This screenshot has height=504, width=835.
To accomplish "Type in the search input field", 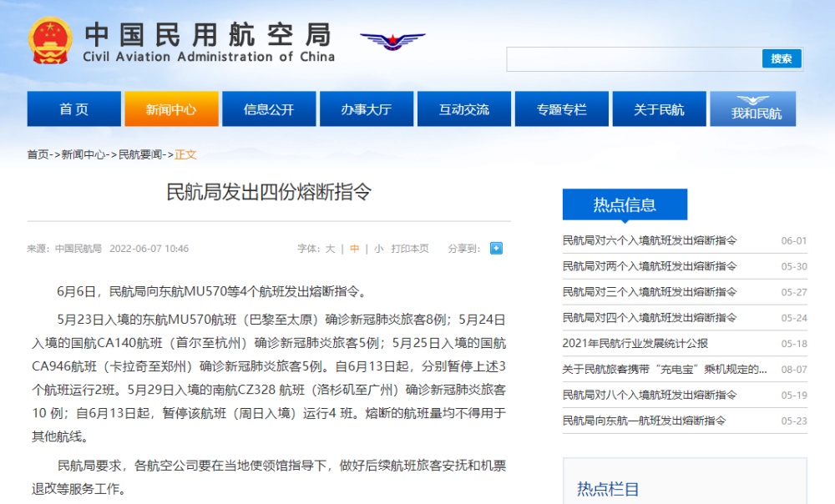I will (635, 59).
